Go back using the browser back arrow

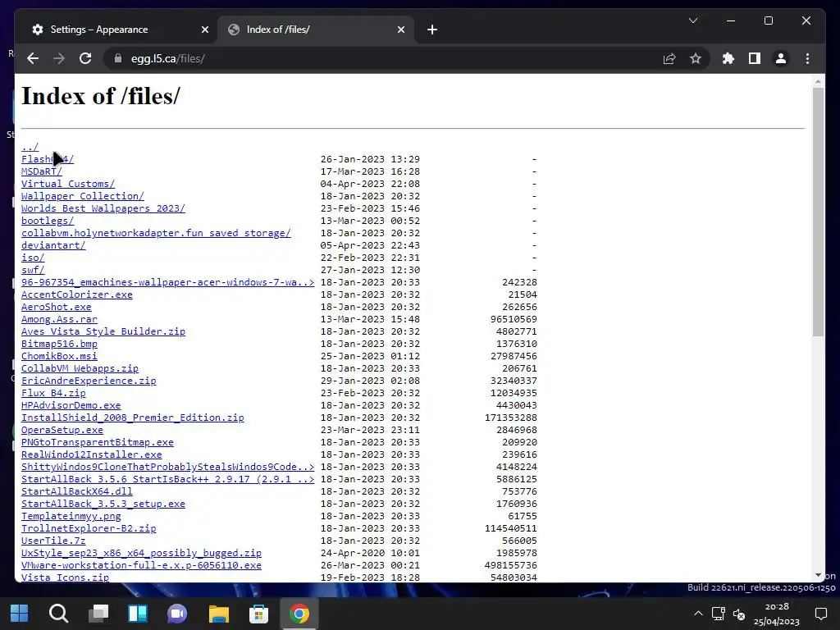click(x=33, y=58)
